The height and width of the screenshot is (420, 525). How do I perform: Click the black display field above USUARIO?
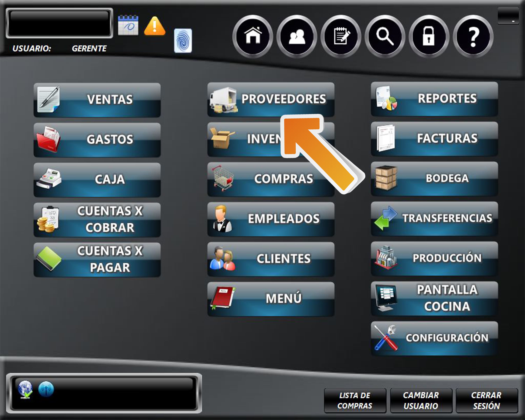coord(59,23)
